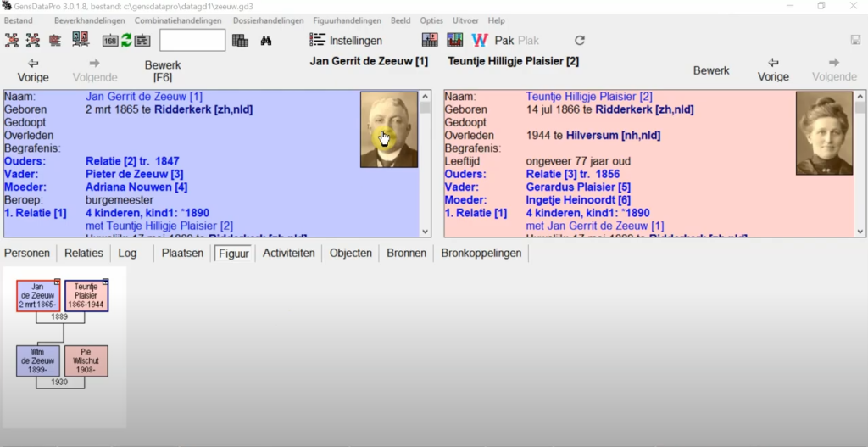
Task: Click scroll-up arrow of right person pane
Action: tap(860, 97)
